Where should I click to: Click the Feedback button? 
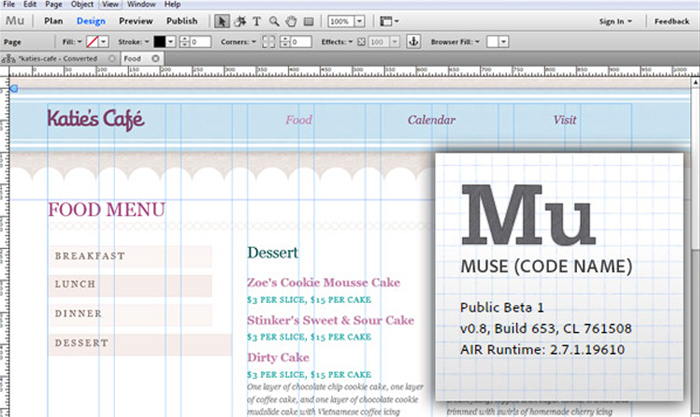(672, 21)
